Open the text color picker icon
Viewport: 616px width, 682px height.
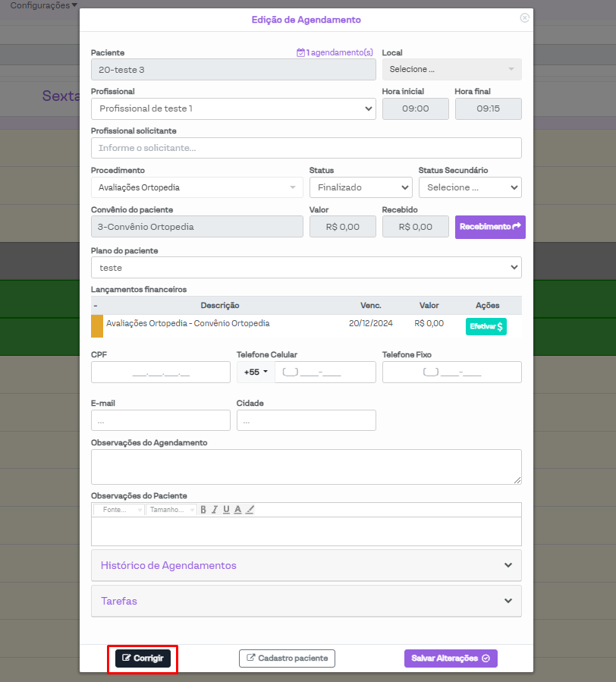237,510
